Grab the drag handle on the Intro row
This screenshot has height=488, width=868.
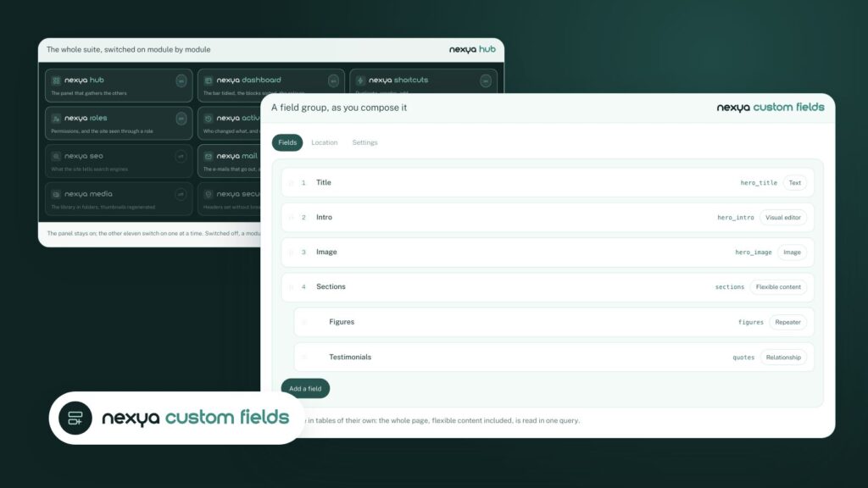(x=292, y=218)
